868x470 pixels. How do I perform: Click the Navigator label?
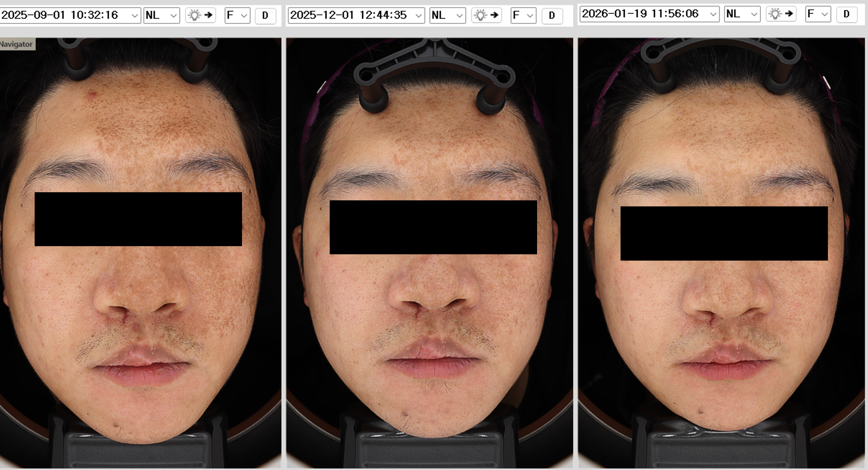(x=17, y=44)
